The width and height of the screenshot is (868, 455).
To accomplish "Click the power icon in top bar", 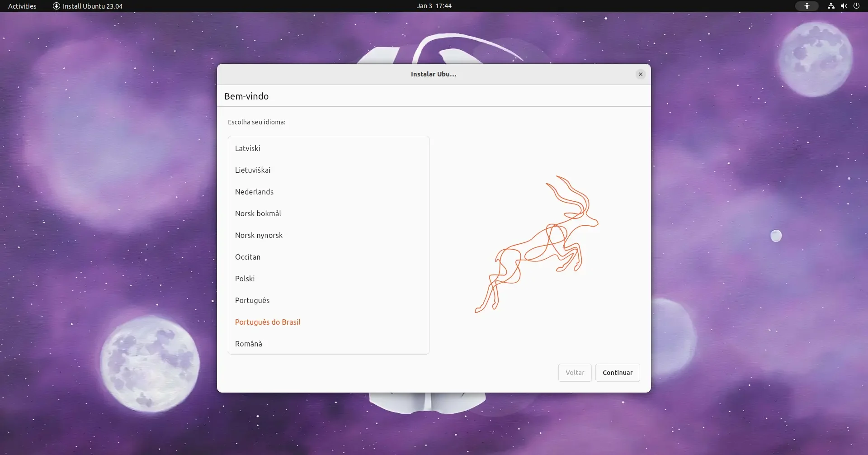I will (x=856, y=6).
